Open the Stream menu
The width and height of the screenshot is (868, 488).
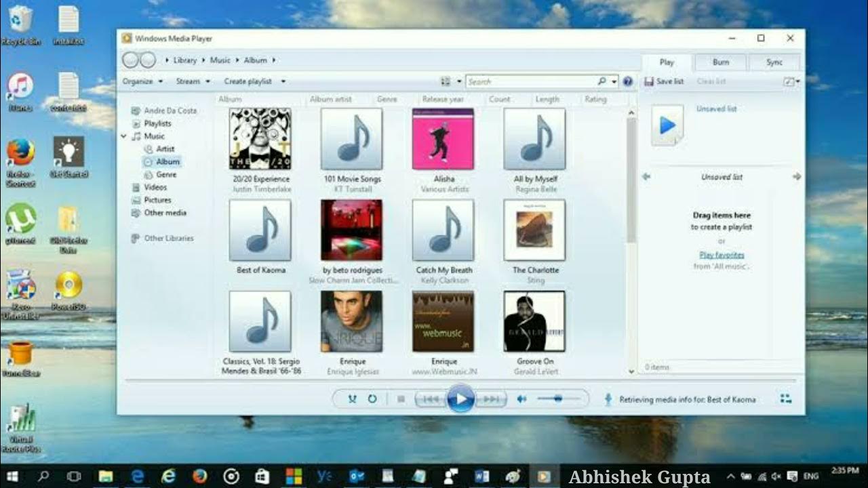point(193,81)
